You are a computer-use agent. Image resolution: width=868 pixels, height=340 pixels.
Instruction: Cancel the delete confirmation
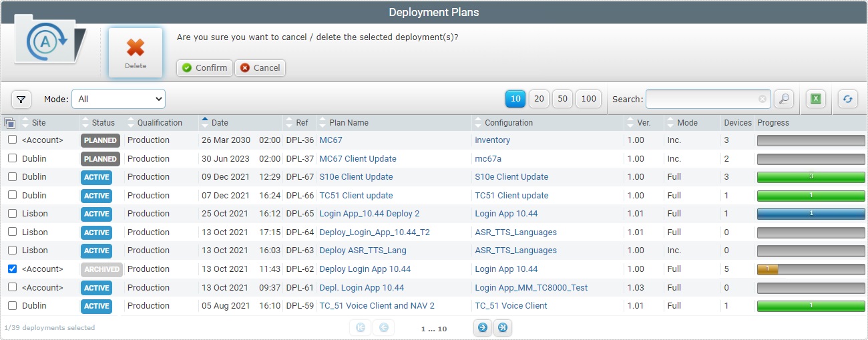tap(260, 68)
